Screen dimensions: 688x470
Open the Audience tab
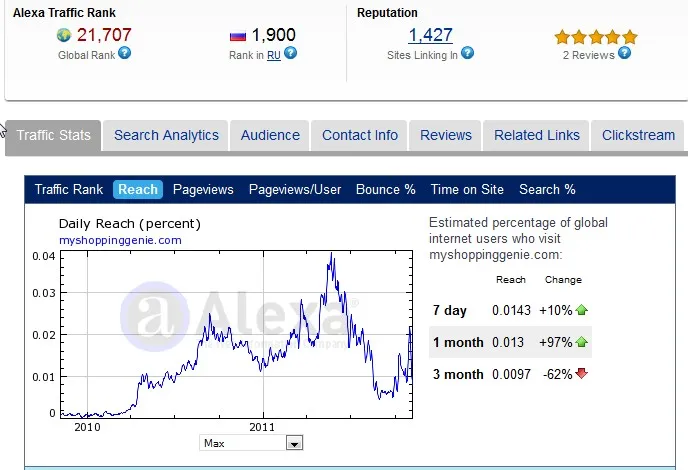270,135
